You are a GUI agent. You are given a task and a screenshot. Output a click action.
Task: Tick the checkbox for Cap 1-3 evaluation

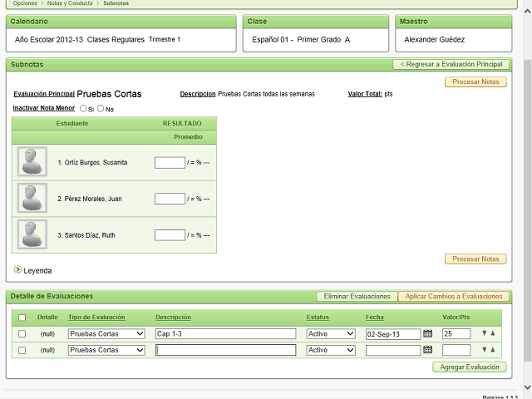[x=22, y=333]
